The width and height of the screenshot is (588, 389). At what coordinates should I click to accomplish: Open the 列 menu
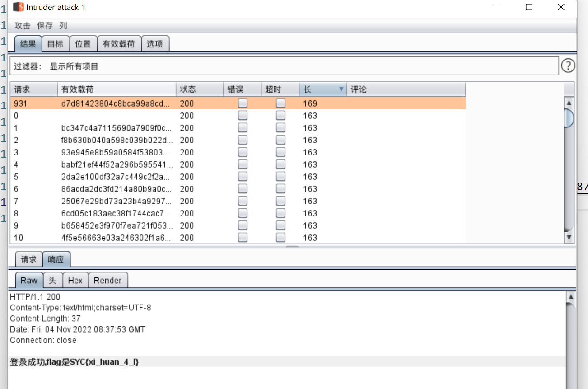click(63, 26)
